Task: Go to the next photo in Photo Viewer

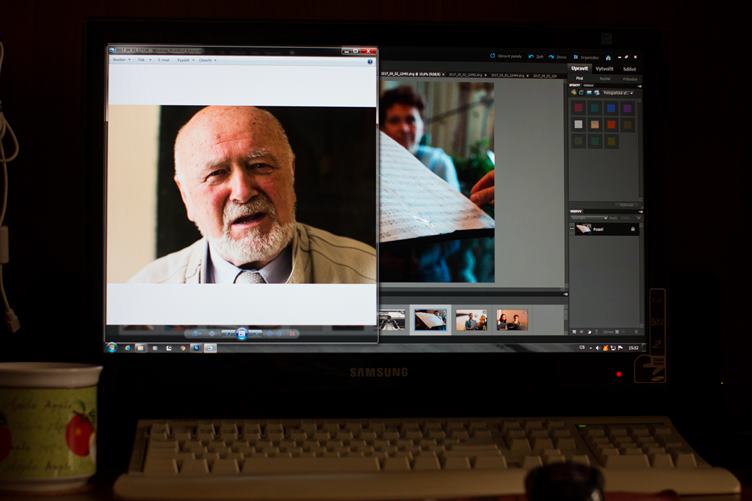Action: 256,333
